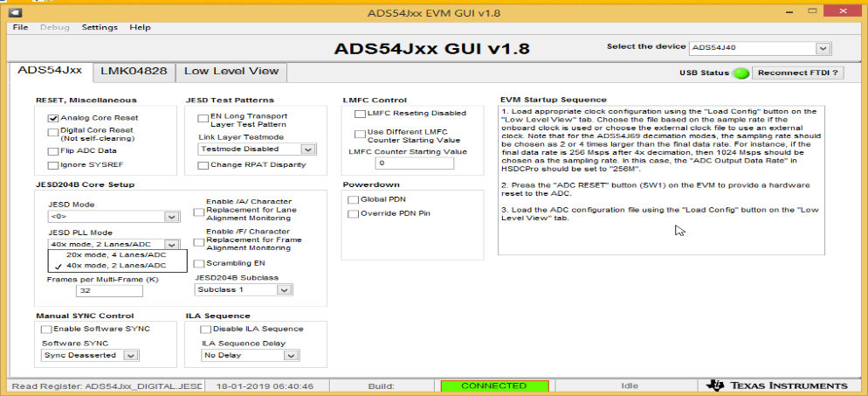Enable Digital Core Reset checkbox
Viewport: 868px width, 396px height.
[x=53, y=132]
